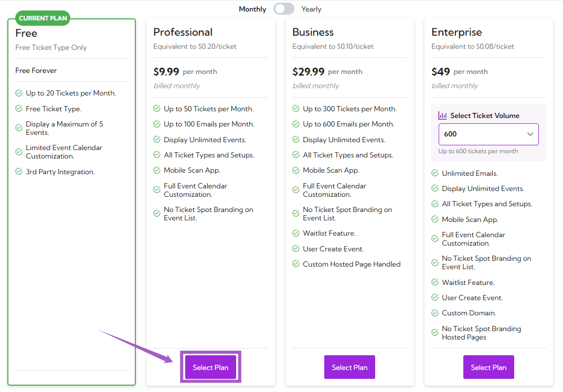Click Select Plan for the Enterprise plan

(488, 367)
